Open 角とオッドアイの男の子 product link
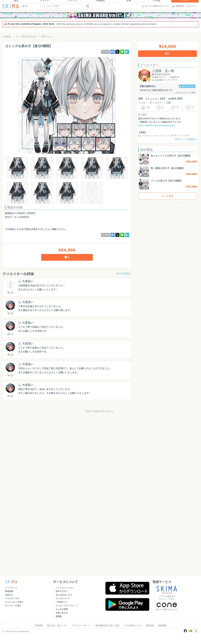The height and width of the screenshot is (644, 201). [x=171, y=156]
